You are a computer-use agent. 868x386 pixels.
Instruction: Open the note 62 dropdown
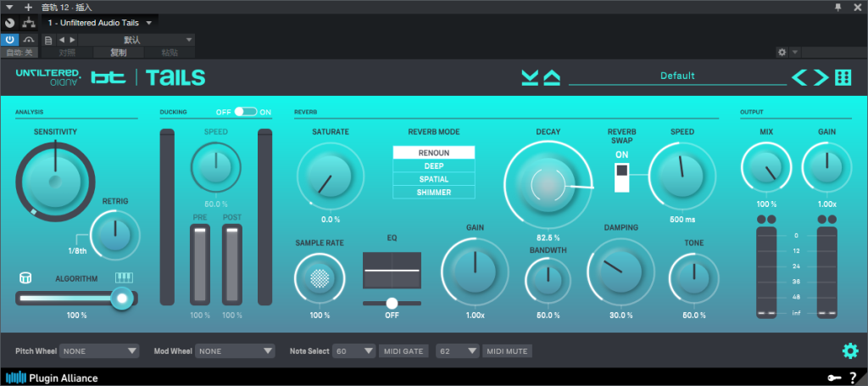457,350
